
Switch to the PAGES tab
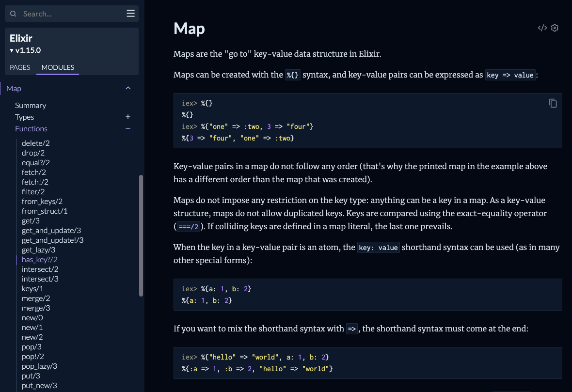20,67
